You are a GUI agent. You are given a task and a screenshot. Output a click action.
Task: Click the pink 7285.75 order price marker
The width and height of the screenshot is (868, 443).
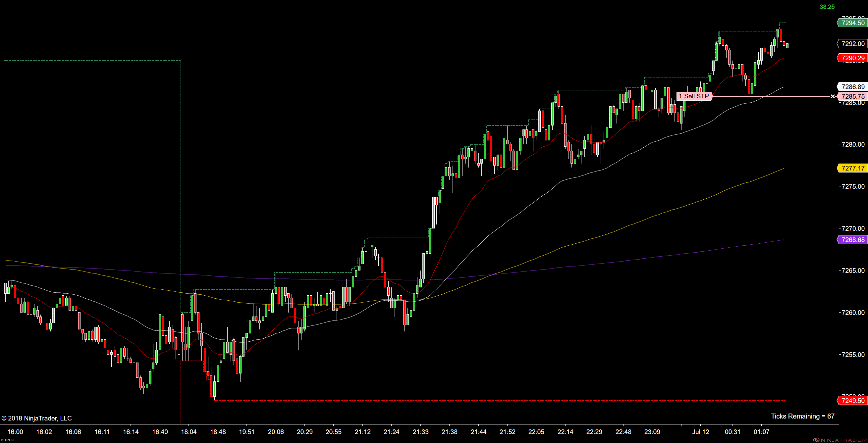852,96
